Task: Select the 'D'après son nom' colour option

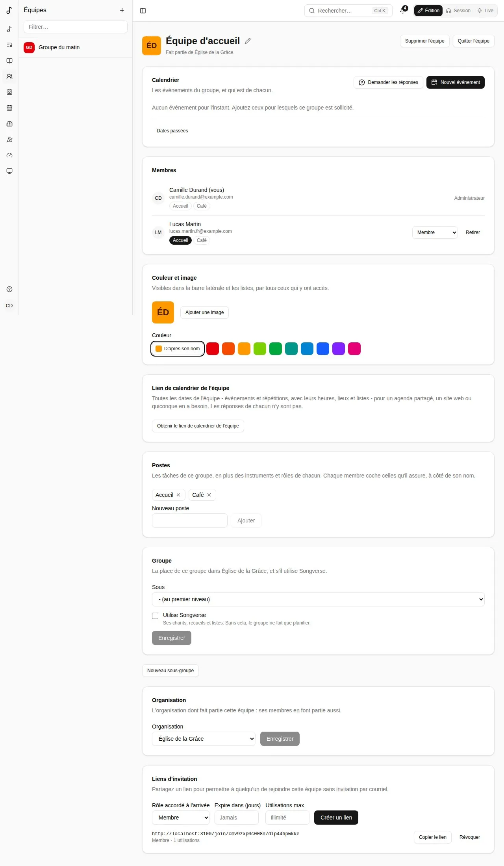Action: pyautogui.click(x=178, y=349)
